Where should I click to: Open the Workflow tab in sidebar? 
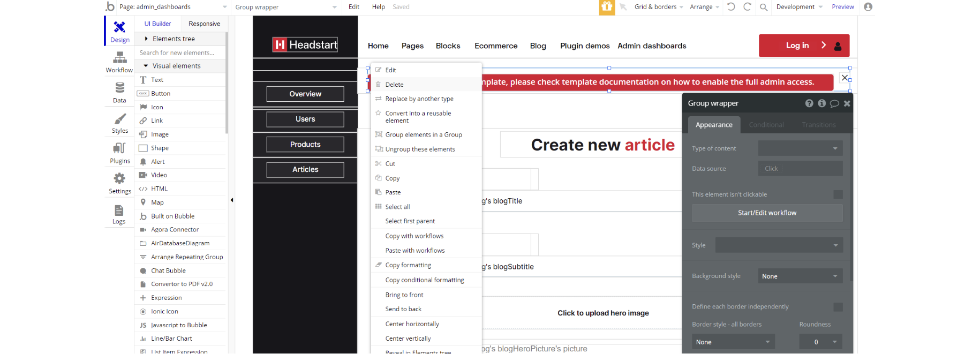tap(119, 62)
